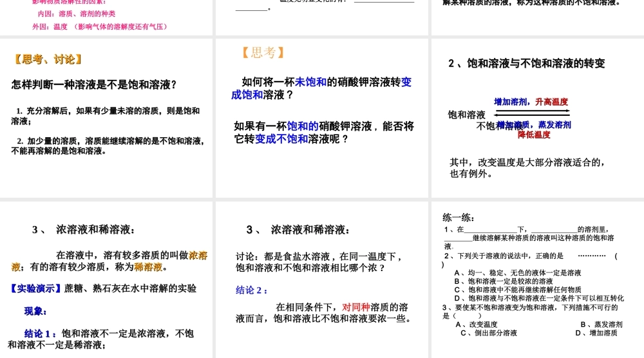
Task: Click the blue word "未饱和"
Action: (x=310, y=82)
